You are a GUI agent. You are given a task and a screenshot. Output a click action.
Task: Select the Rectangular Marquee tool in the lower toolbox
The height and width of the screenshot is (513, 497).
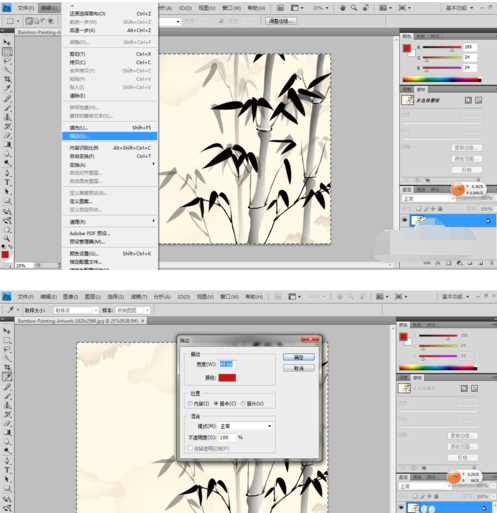(x=7, y=340)
